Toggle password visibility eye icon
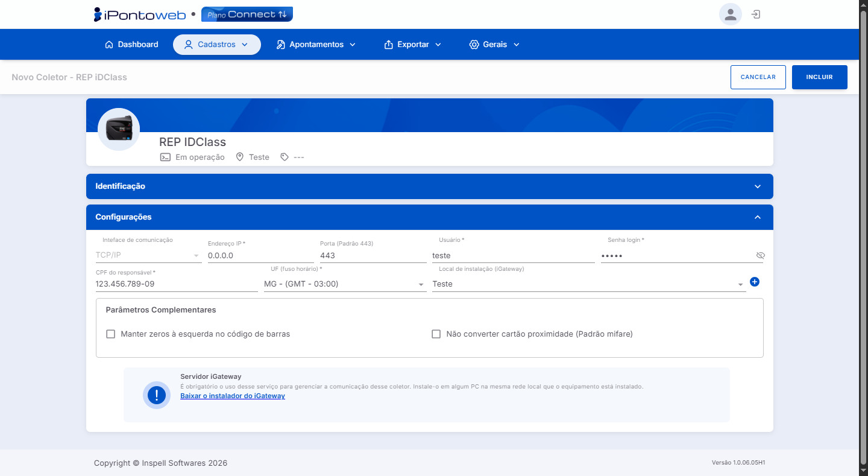 coord(760,256)
